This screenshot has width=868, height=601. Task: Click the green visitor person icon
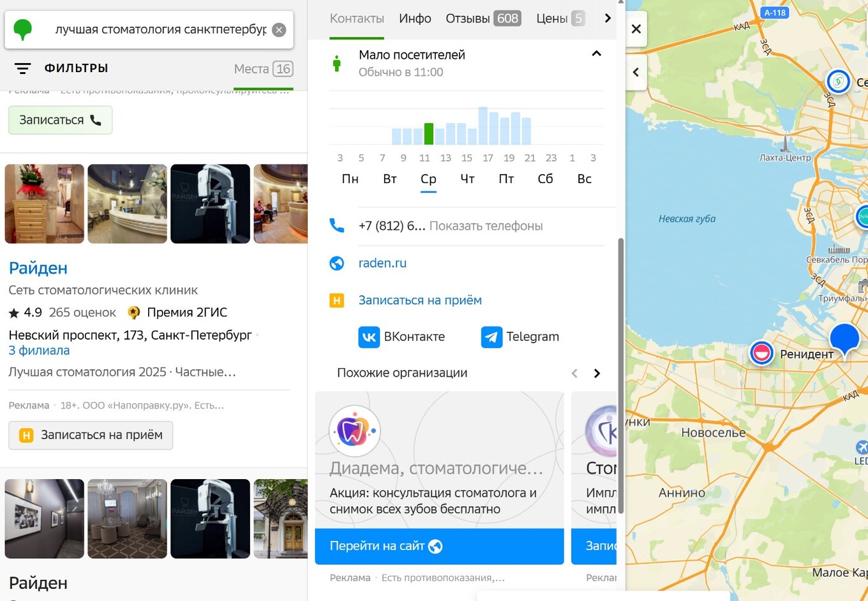[x=337, y=64]
